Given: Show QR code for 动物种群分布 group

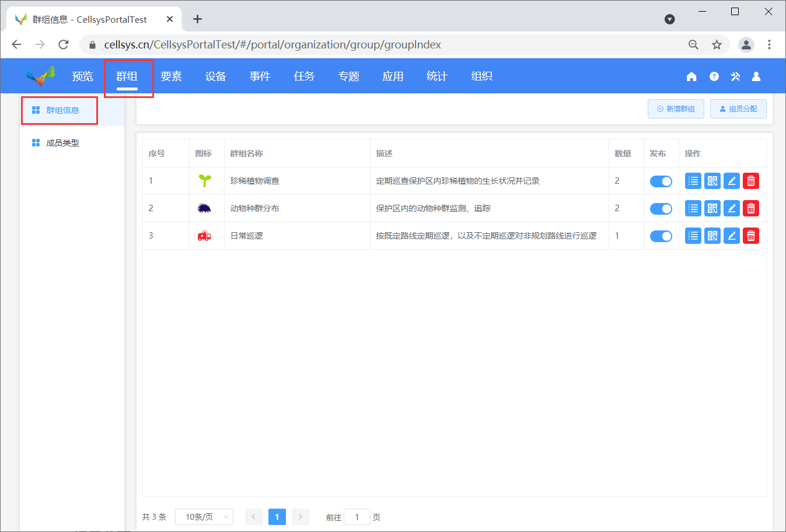Looking at the screenshot, I should click(x=712, y=208).
